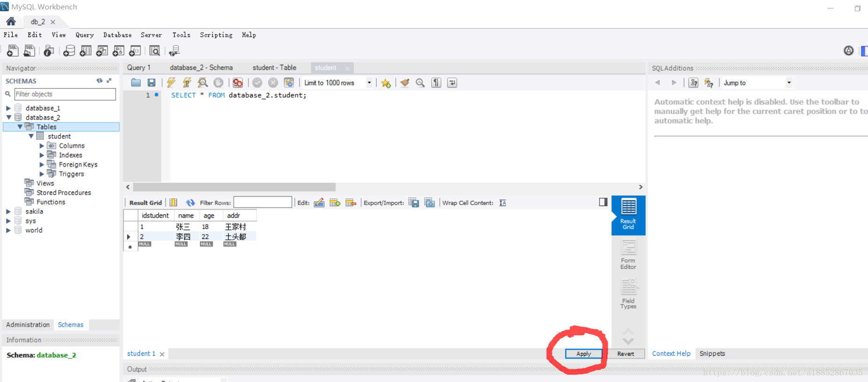868x382 pixels.
Task: Import records from external file icon
Action: click(430, 203)
